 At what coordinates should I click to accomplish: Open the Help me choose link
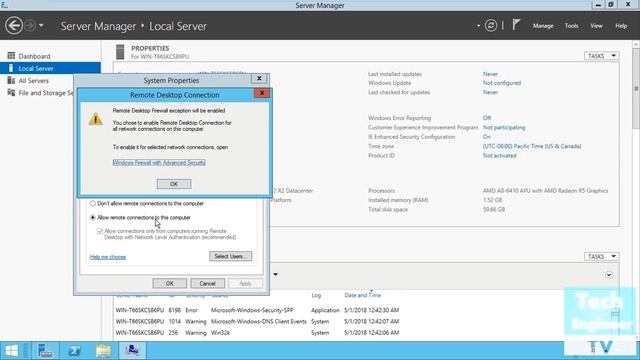tap(108, 257)
